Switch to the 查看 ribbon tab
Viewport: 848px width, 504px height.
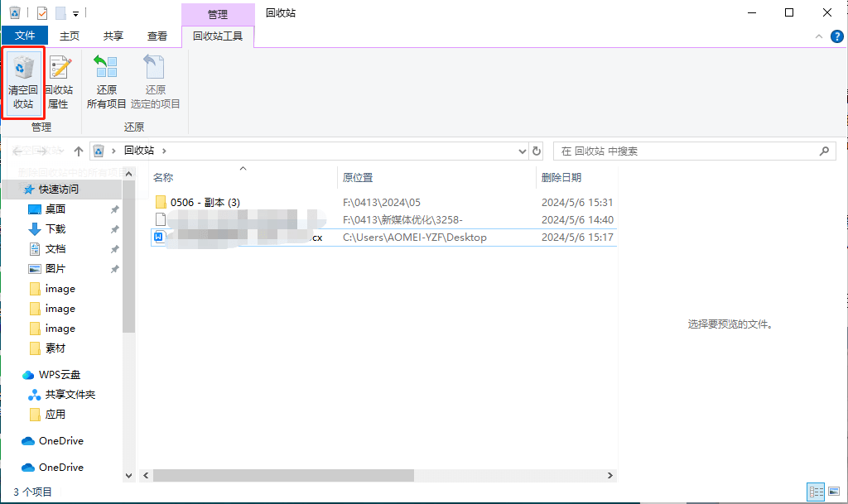pos(157,36)
